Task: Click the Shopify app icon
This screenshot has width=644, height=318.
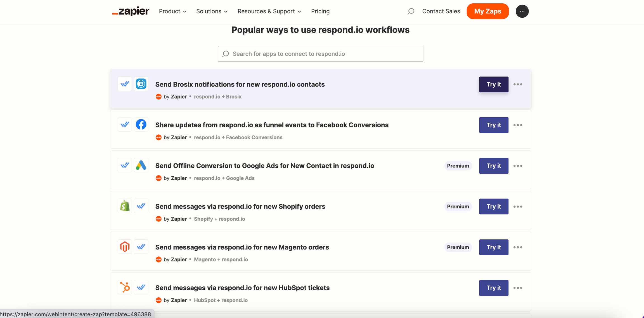Action: [125, 206]
